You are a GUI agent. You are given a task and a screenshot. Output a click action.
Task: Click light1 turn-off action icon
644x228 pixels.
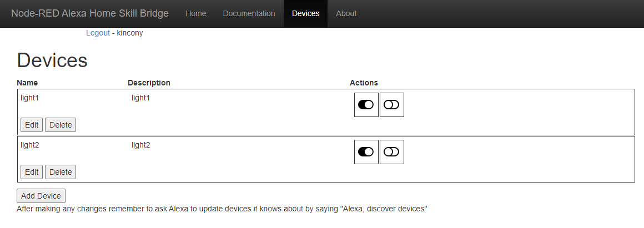pyautogui.click(x=391, y=105)
